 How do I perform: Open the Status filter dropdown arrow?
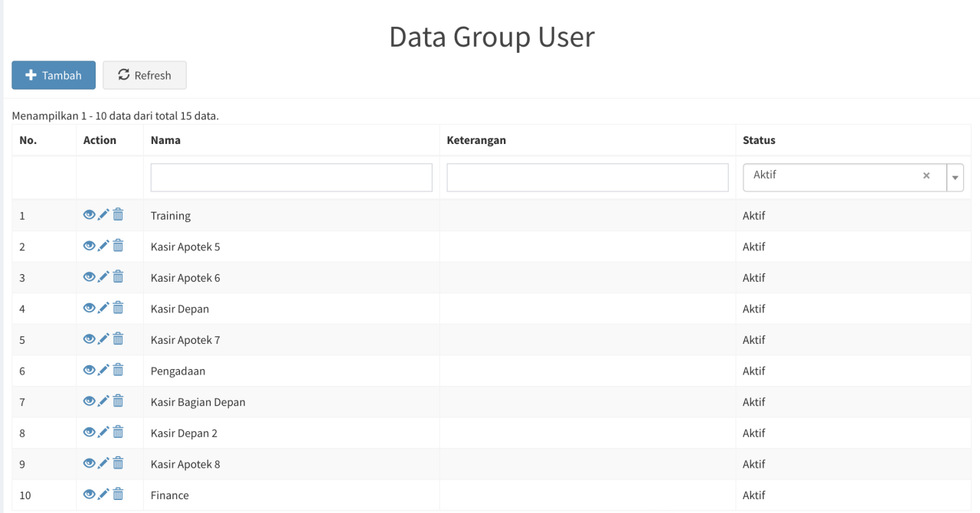tap(955, 177)
